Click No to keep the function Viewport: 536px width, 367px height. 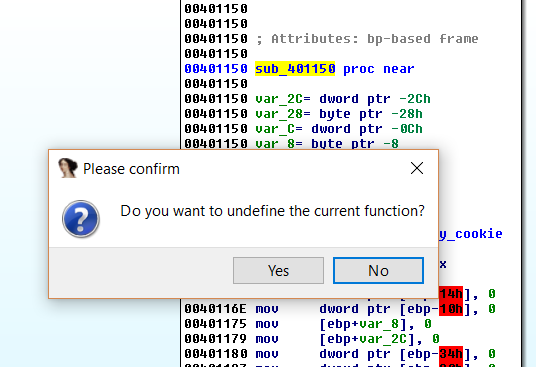pos(378,271)
